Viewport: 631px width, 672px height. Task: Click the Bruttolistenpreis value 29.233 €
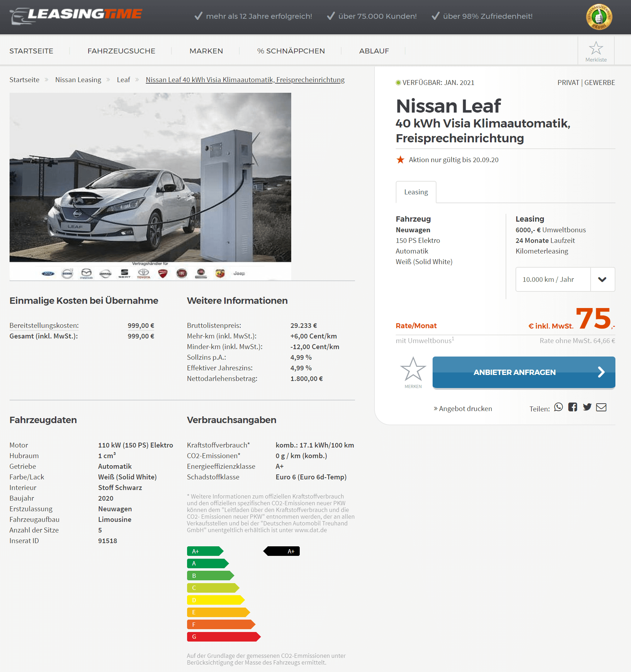(304, 325)
